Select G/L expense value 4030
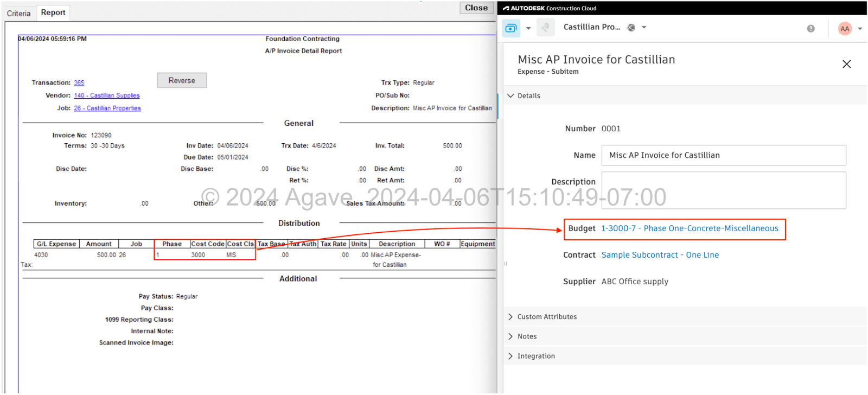 pyautogui.click(x=41, y=255)
